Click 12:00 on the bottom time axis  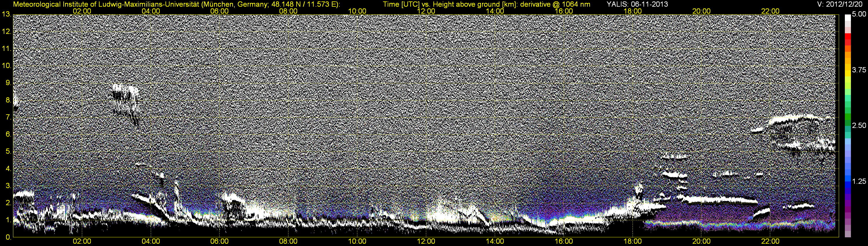click(x=426, y=241)
